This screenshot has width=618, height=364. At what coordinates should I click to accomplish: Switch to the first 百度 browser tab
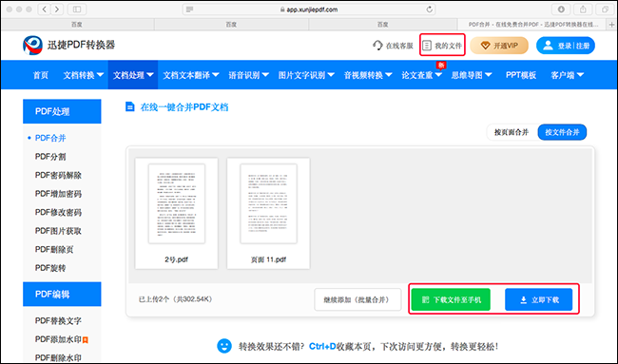tap(77, 25)
